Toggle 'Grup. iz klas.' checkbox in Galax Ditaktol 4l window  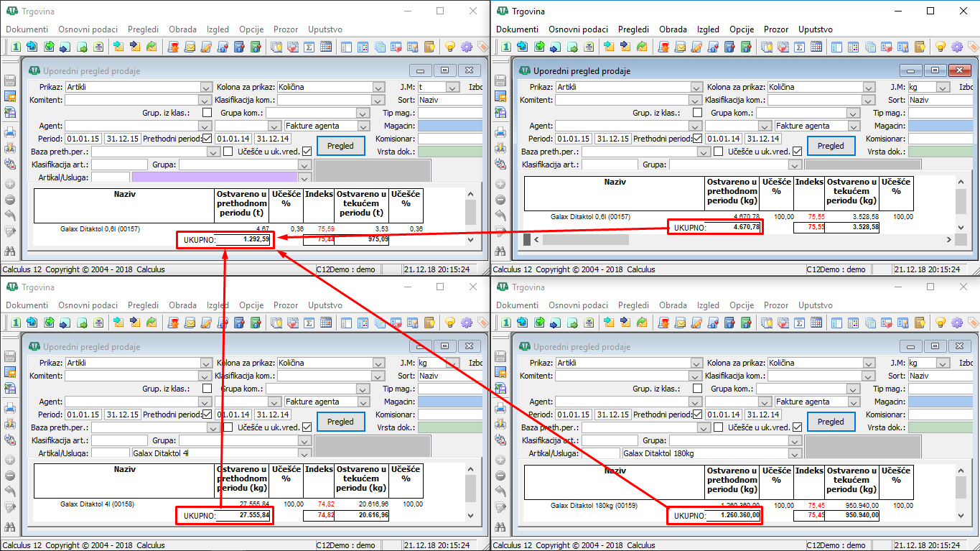point(207,389)
